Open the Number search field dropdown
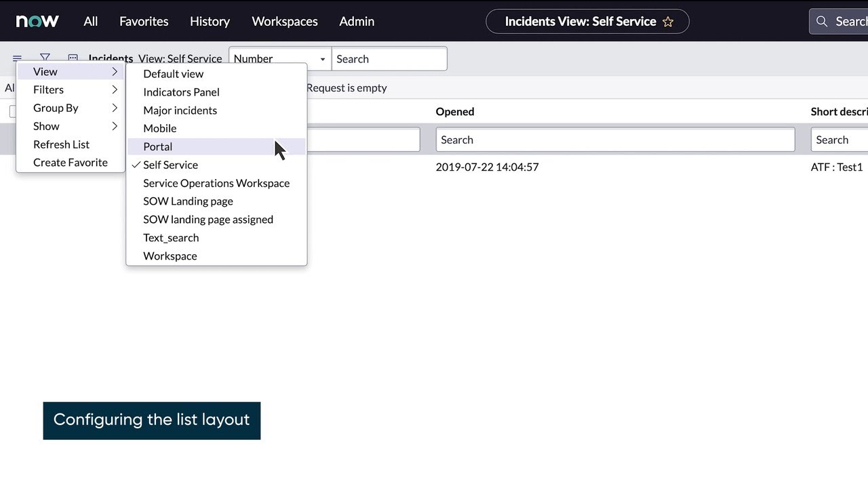Viewport: 868px width, 488px height. pos(280,59)
